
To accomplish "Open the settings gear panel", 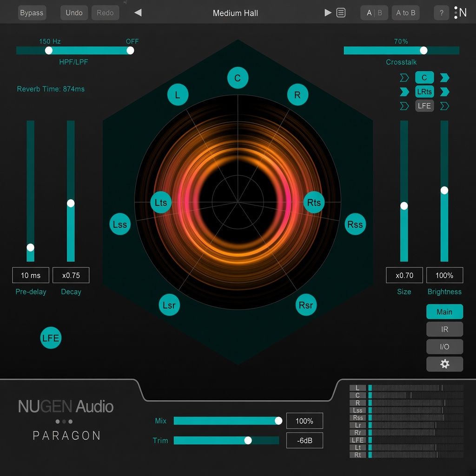I will pos(444,364).
